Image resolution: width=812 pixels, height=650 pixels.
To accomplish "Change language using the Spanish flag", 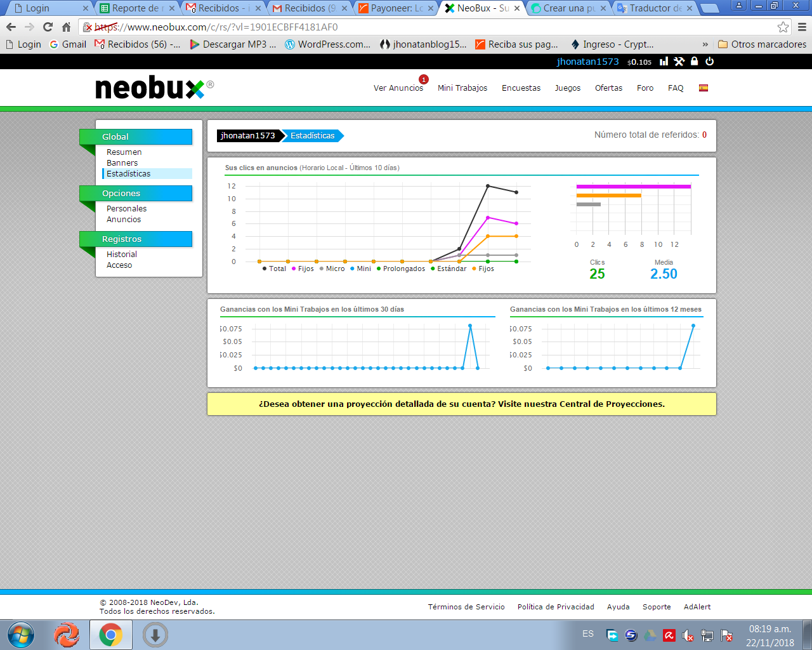I will click(x=704, y=88).
